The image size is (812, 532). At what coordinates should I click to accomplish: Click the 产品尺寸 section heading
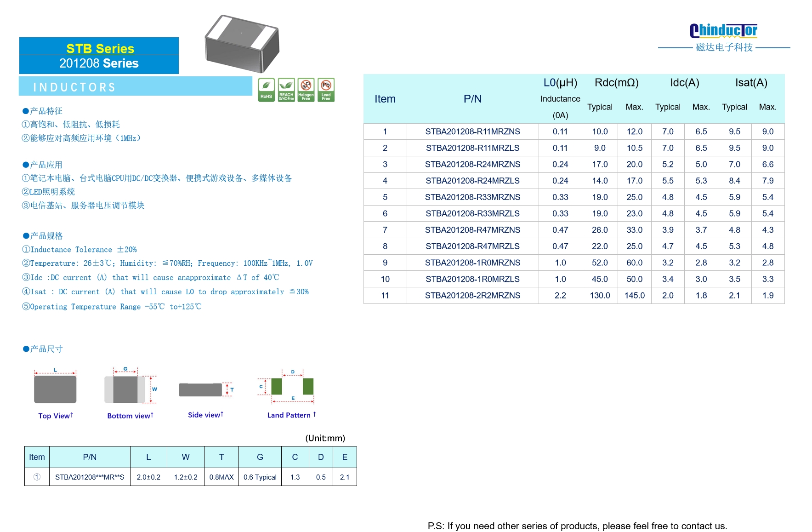click(x=42, y=349)
